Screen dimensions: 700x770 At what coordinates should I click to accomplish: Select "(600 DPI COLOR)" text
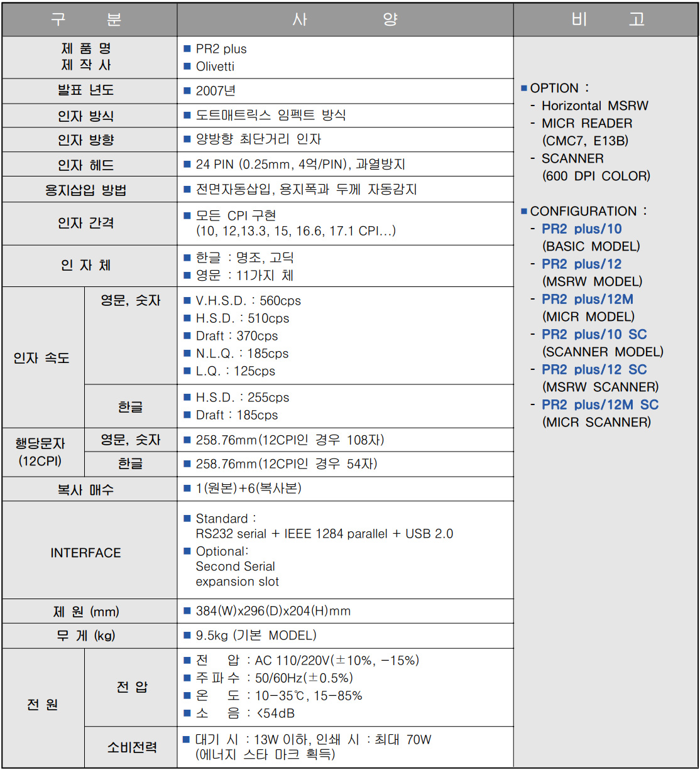click(596, 176)
